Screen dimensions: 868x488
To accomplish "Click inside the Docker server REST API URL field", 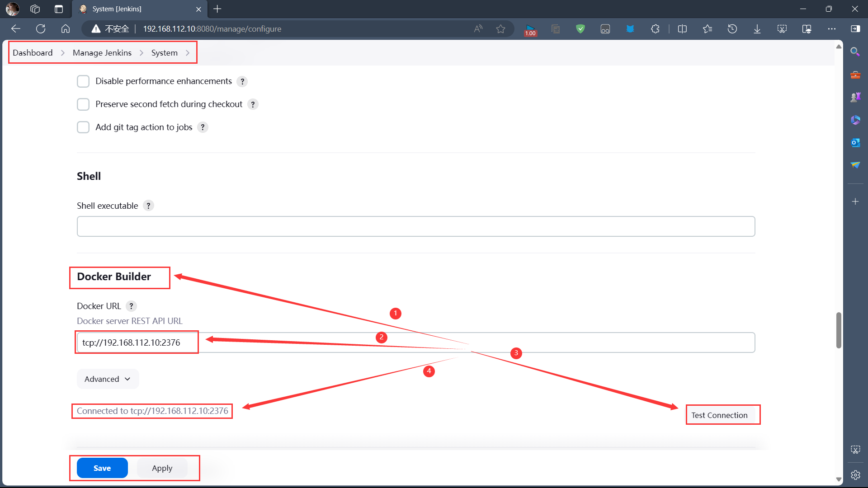I will pos(316,342).
